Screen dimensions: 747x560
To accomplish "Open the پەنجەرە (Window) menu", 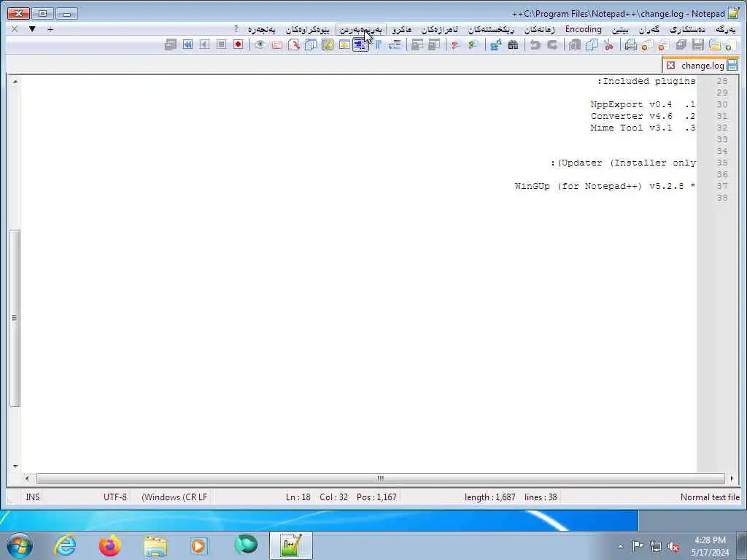I will (x=262, y=29).
